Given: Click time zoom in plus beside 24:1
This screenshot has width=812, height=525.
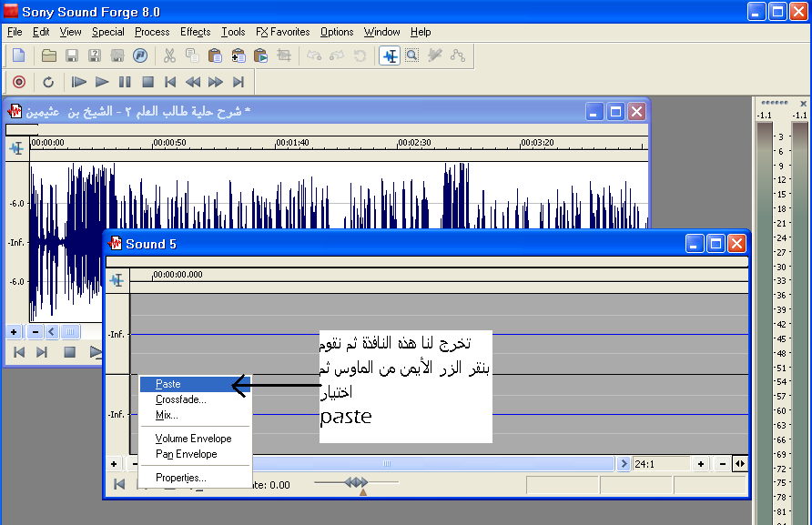Looking at the screenshot, I should pos(701,464).
